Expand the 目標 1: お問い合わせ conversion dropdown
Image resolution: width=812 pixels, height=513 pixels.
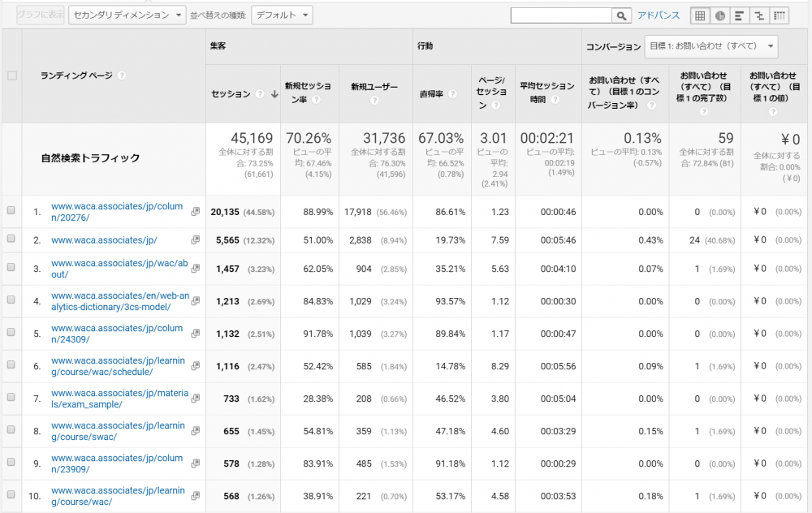pyautogui.click(x=710, y=46)
